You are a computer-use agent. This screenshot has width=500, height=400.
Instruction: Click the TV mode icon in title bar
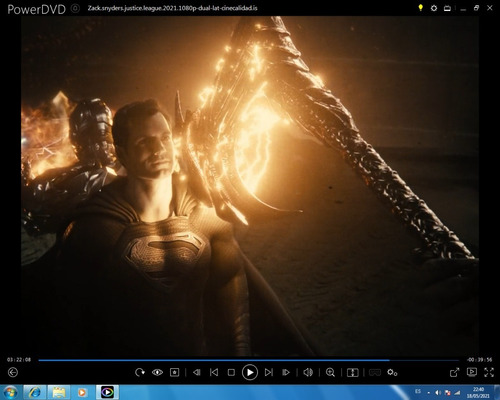447,8
